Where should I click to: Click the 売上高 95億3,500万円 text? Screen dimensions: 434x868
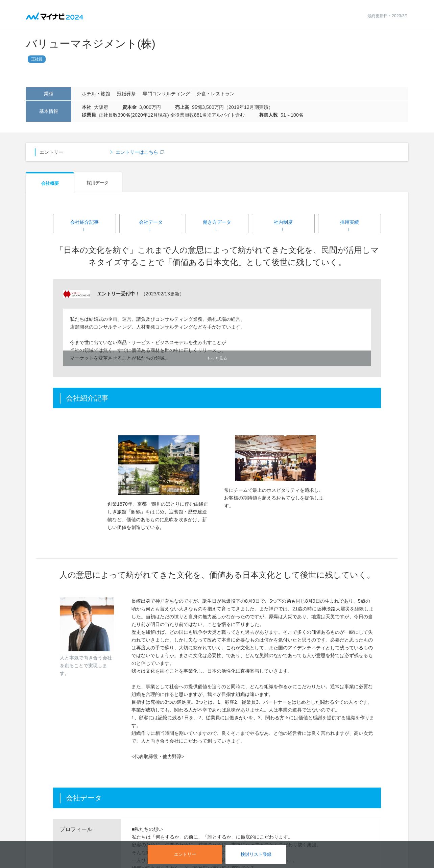pos(223,107)
